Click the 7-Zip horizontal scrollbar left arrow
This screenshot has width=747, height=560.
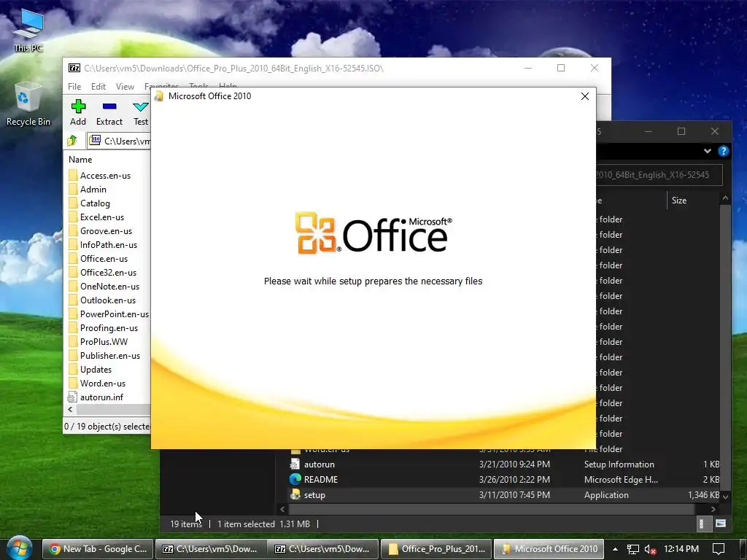[x=71, y=410]
